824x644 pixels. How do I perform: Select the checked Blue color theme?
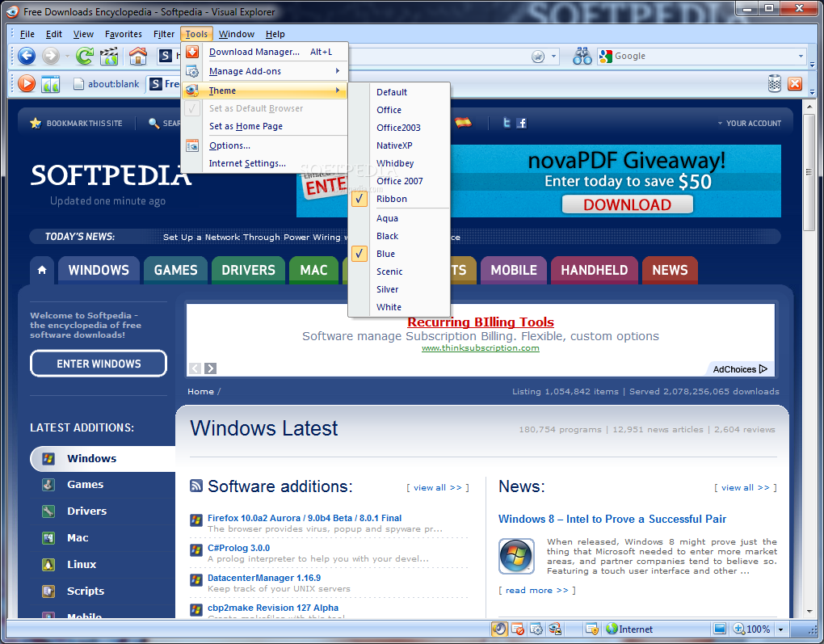(399, 254)
